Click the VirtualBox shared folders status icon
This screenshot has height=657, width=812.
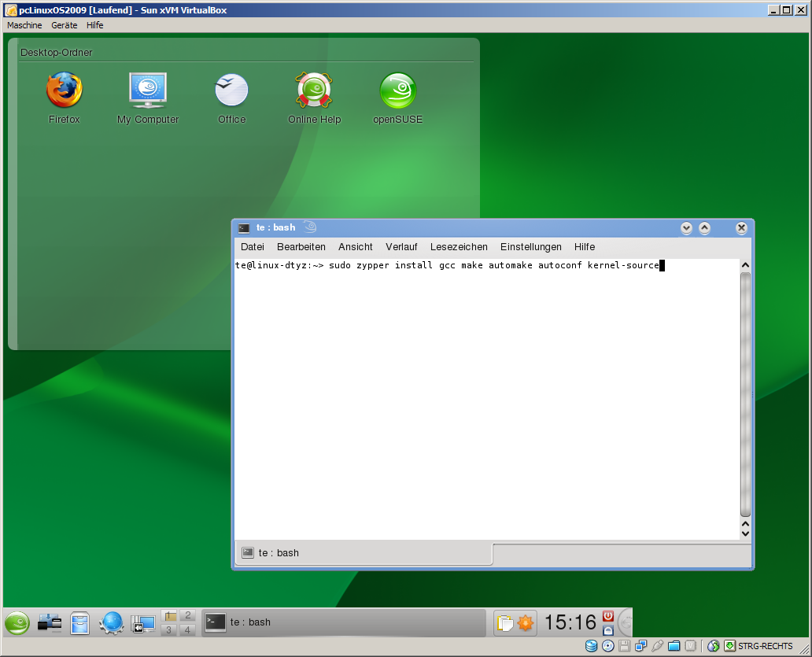coord(674,646)
